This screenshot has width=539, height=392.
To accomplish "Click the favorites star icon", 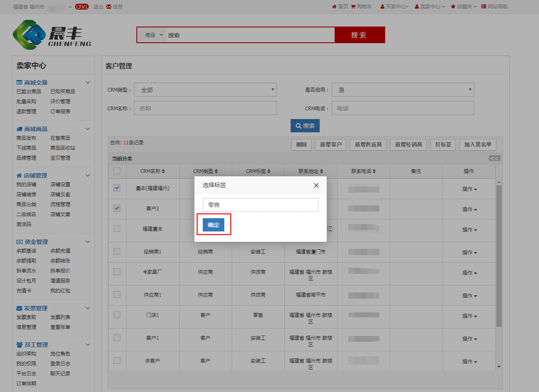I will tap(453, 7).
